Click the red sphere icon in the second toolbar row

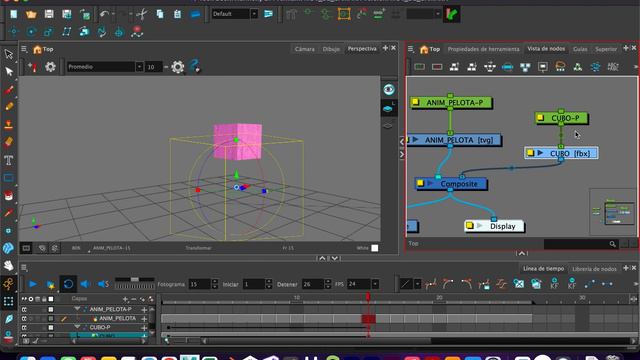[137, 31]
